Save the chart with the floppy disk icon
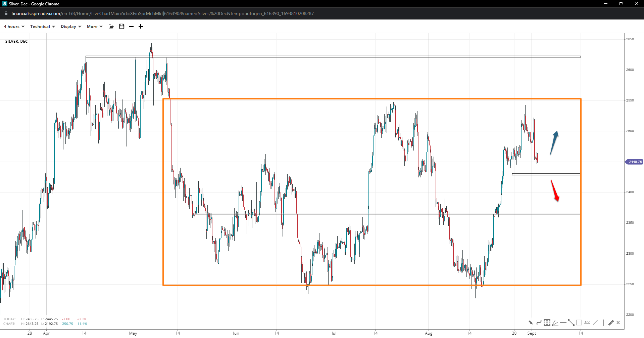The width and height of the screenshot is (644, 338). 122,27
